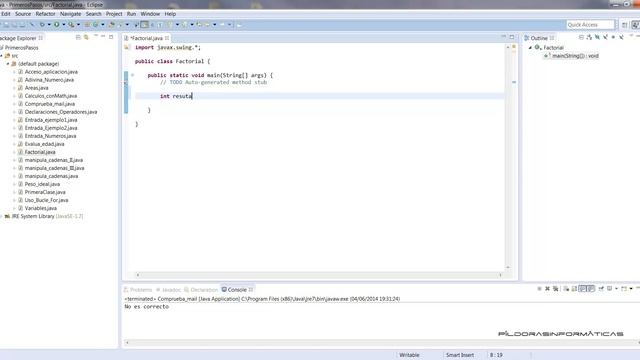This screenshot has width=640, height=360.
Task: Collapse the main method fold in editor
Action: click(x=132, y=75)
